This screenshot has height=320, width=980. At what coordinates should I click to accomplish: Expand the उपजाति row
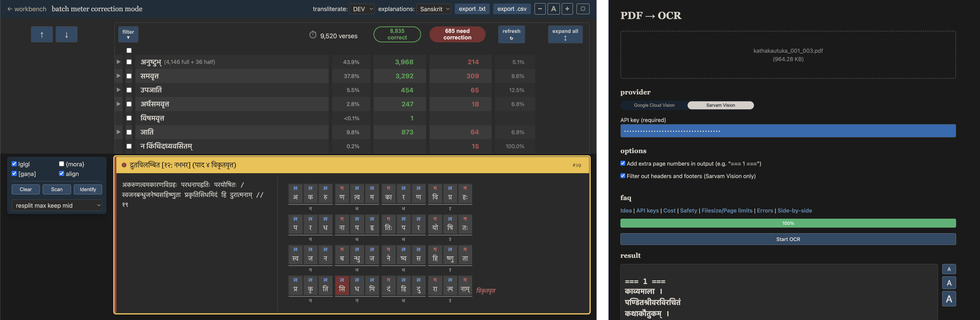tap(118, 90)
